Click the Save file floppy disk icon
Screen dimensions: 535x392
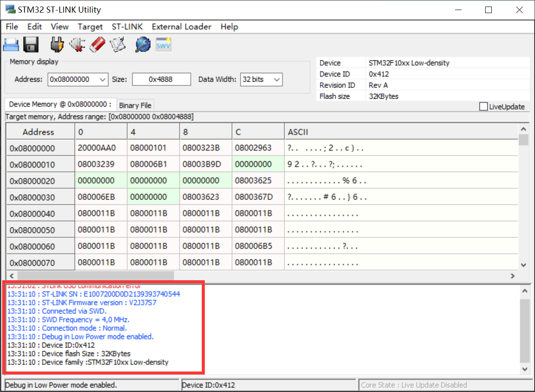tap(31, 44)
